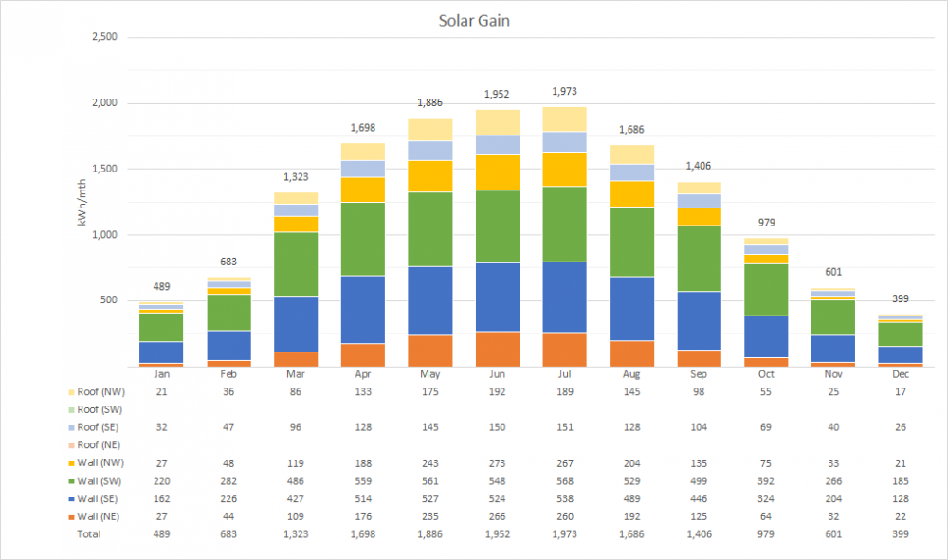The image size is (948, 560).
Task: Click Wall (SW) value 220 for Jan
Action: [161, 481]
